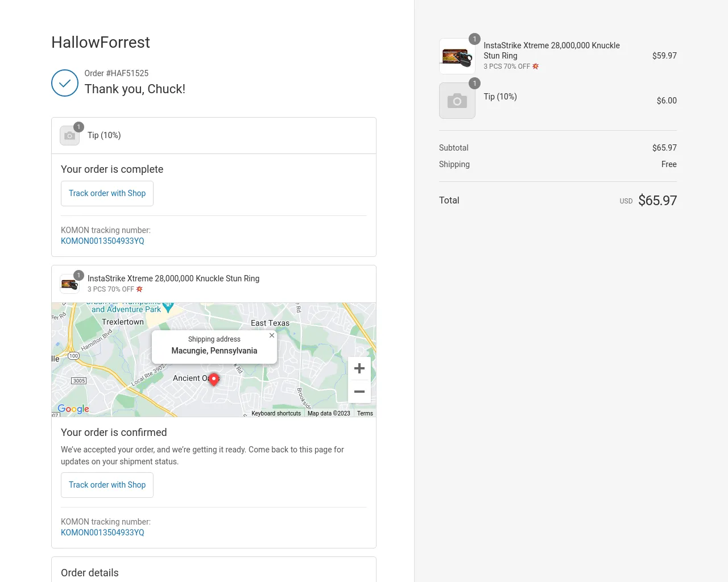Open tracking number link under order complete
This screenshot has width=728, height=582.
tap(102, 241)
